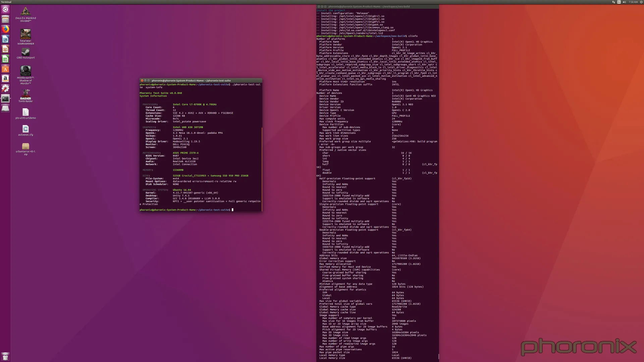Open the En keyboard layout indicator

619,2
